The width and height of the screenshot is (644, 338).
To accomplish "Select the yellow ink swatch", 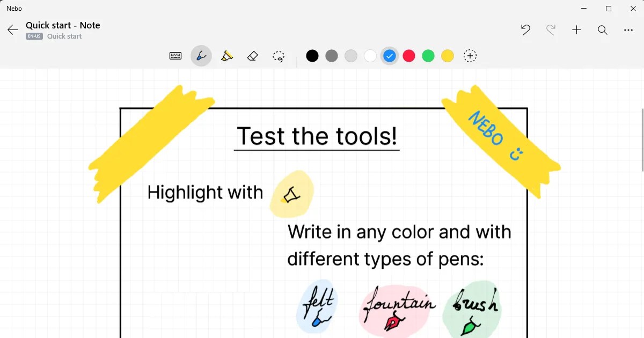I will pyautogui.click(x=448, y=56).
